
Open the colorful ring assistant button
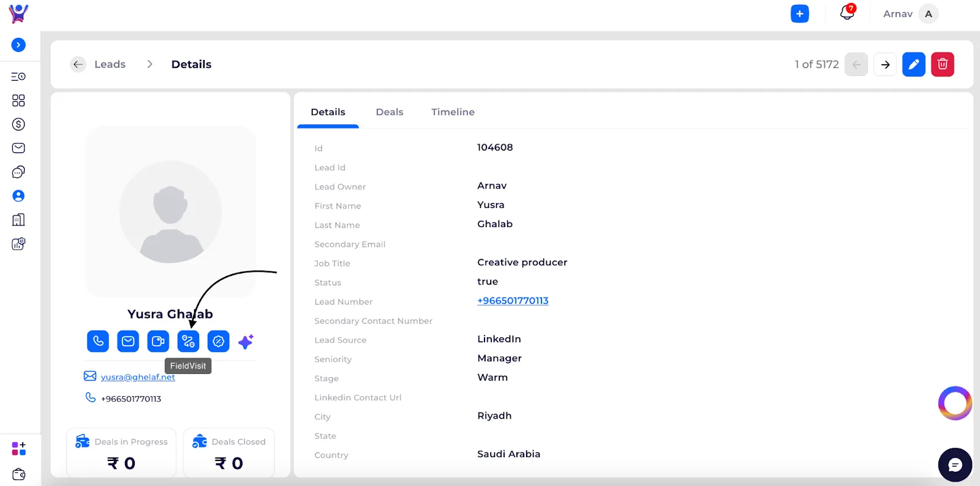[x=955, y=403]
